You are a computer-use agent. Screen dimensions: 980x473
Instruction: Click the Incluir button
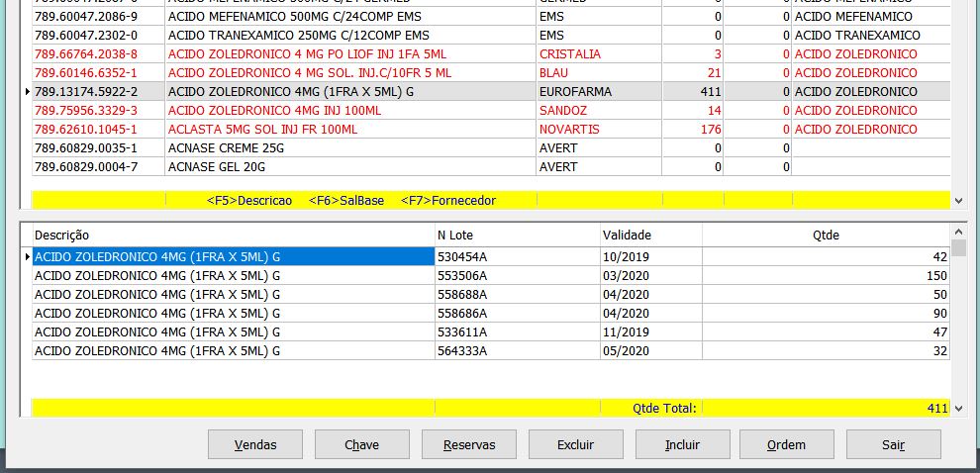click(x=682, y=444)
